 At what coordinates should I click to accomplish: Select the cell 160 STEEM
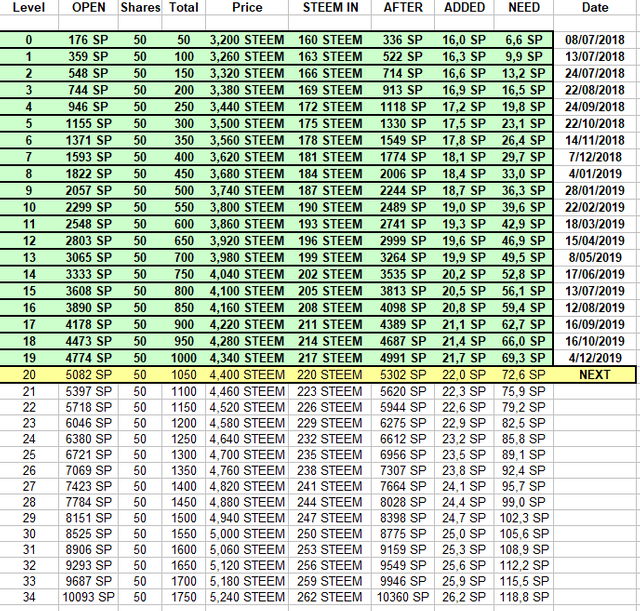coord(330,40)
